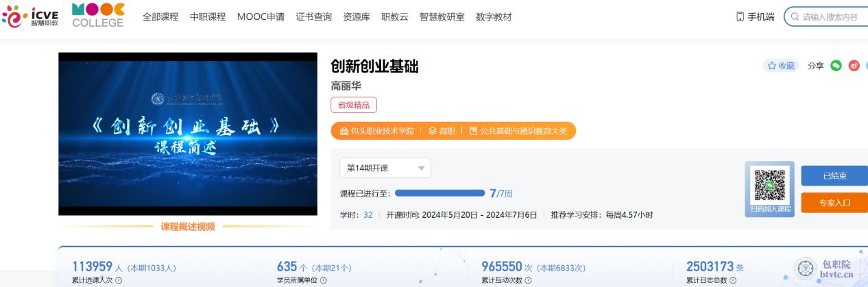Click the 课程已进行至 progress bar
The image size is (868, 287).
coord(440,193)
